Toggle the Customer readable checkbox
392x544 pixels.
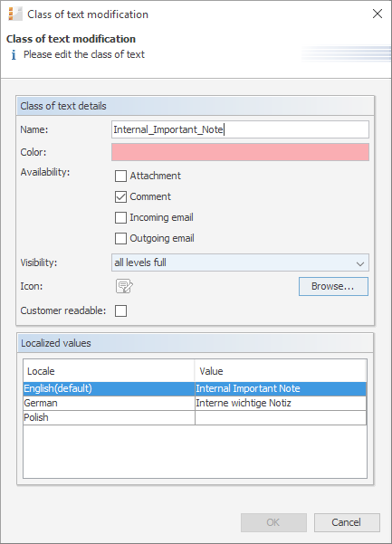[x=120, y=310]
